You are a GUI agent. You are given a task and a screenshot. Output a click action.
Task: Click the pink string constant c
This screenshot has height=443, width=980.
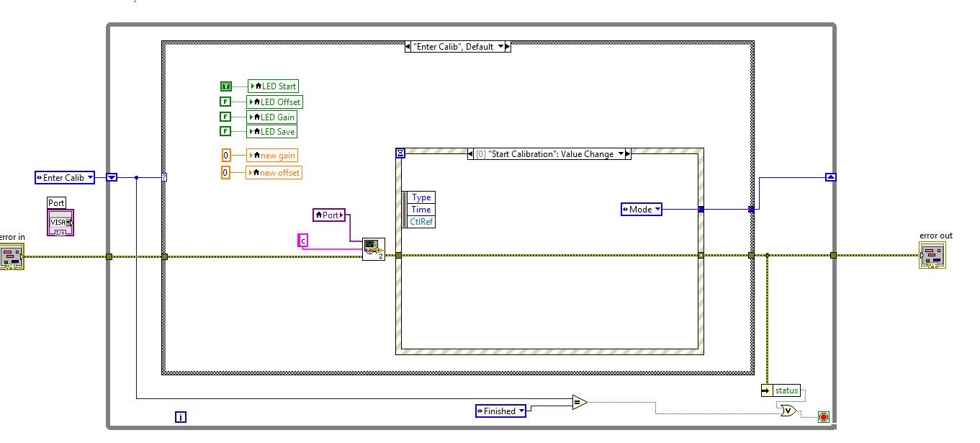pos(303,241)
